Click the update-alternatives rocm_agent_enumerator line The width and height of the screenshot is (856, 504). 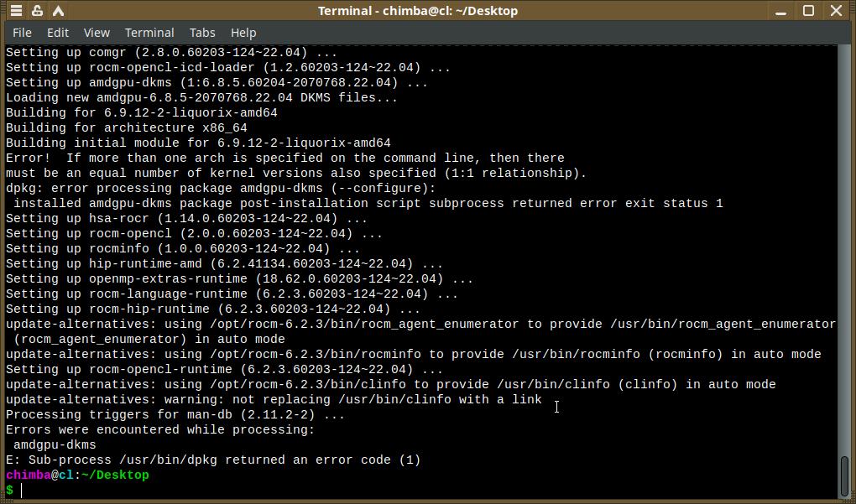[421, 325]
